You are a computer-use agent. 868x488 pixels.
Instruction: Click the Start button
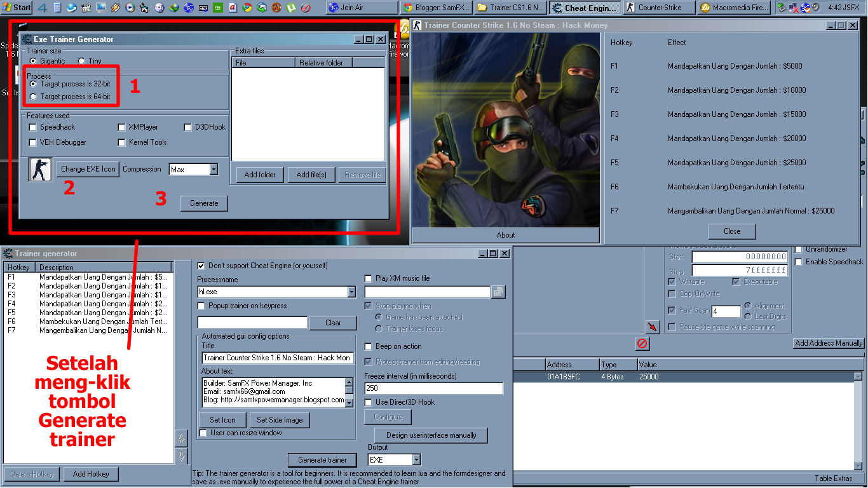pos(17,8)
